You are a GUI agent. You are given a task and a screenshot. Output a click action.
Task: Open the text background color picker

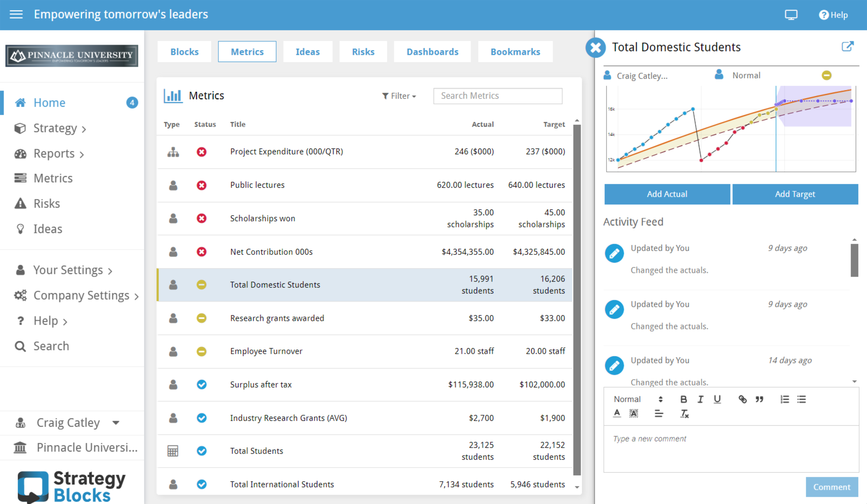[634, 413]
